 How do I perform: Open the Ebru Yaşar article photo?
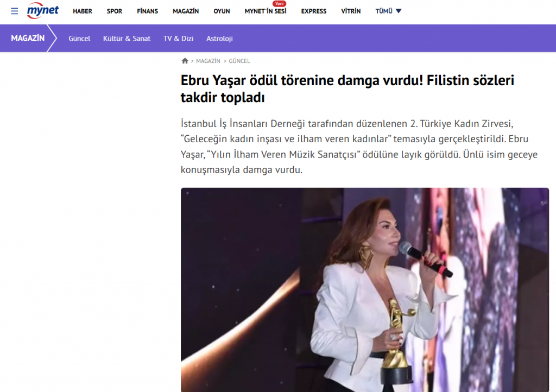(x=365, y=289)
